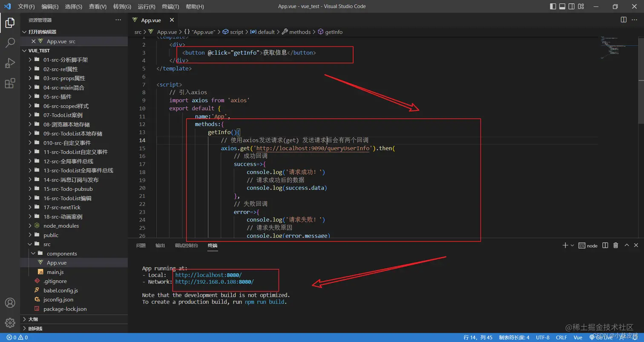The width and height of the screenshot is (644, 342).
Task: Open the 文件(F) menu
Action: pyautogui.click(x=26, y=6)
